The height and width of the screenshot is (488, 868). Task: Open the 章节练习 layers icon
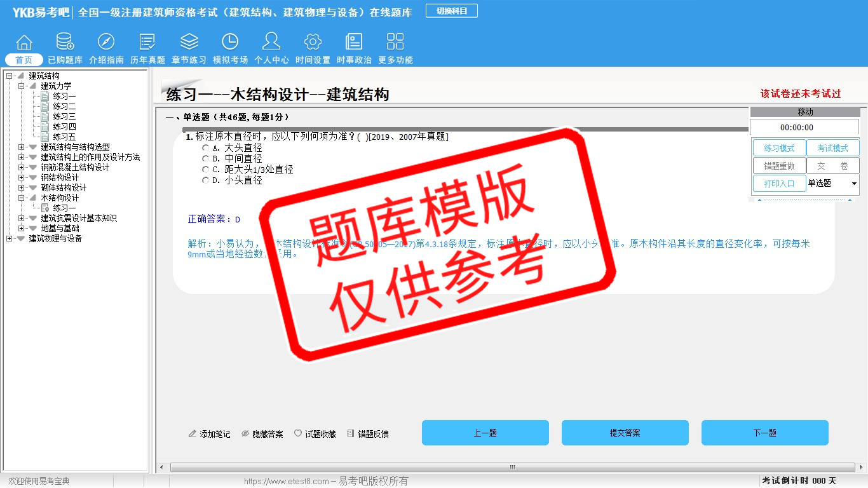189,42
